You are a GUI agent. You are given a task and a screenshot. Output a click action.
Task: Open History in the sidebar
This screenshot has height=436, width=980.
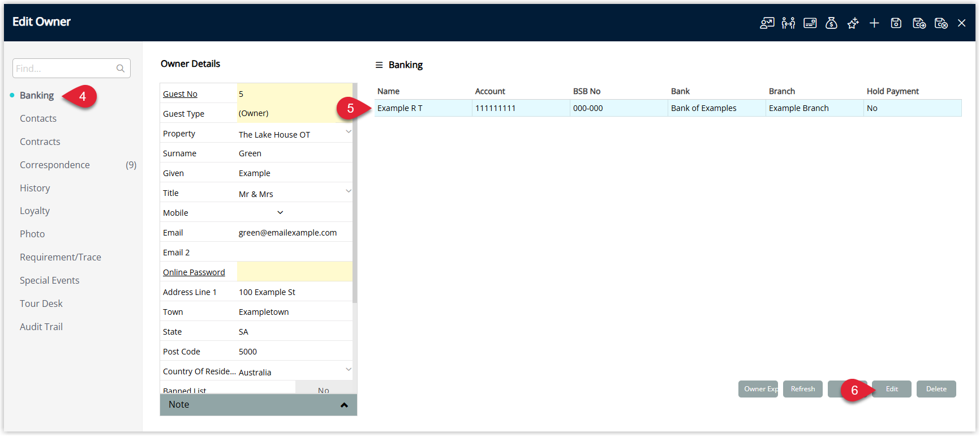35,188
